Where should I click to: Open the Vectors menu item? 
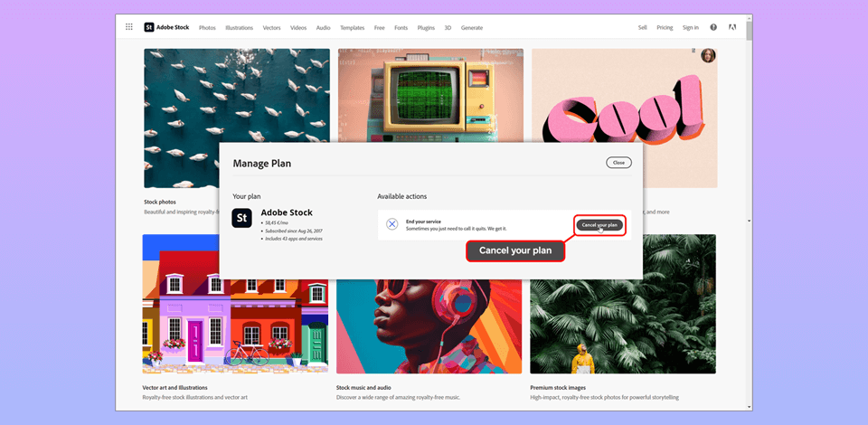[x=271, y=28]
